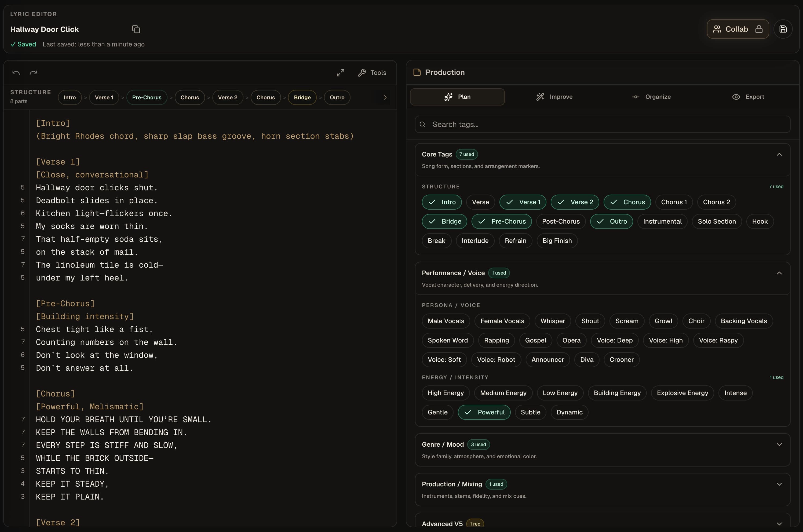Image resolution: width=803 pixels, height=532 pixels.
Task: Jump to Outro in structure bar
Action: pos(337,97)
